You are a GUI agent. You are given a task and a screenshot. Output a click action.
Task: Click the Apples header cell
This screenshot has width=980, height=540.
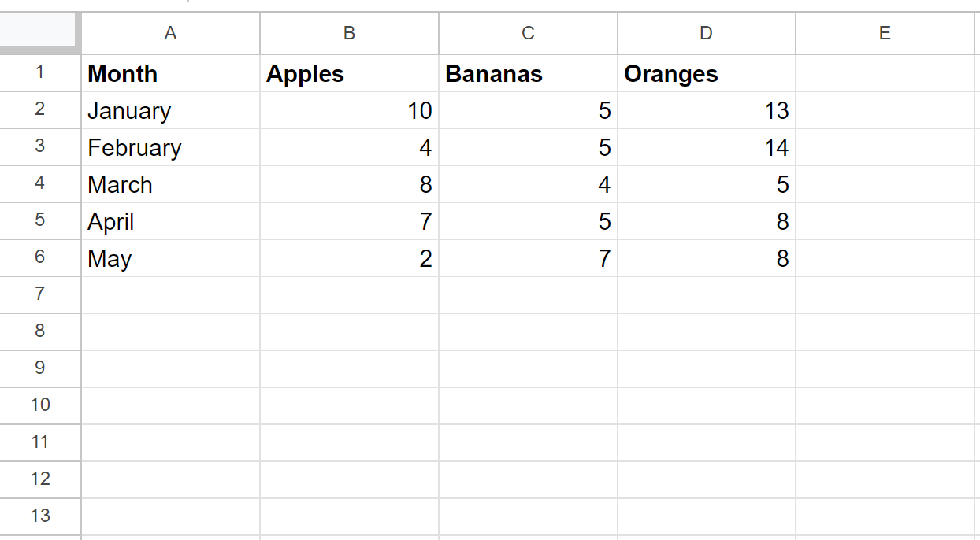(349, 73)
